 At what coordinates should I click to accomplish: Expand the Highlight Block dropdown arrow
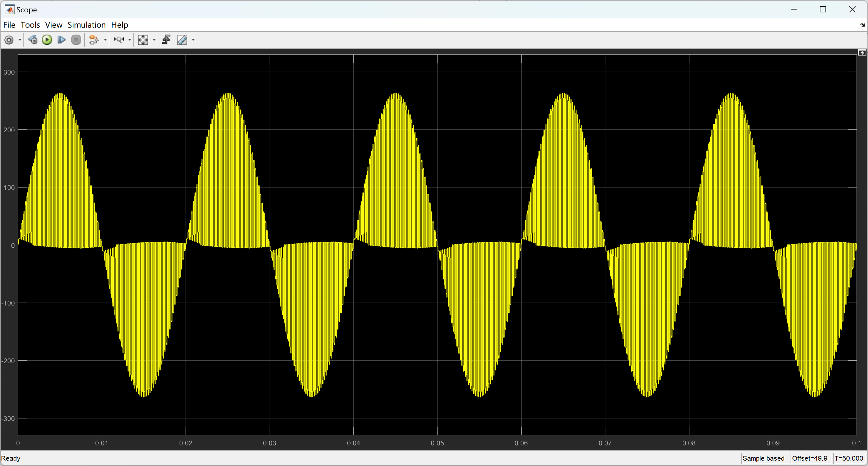pyautogui.click(x=105, y=40)
